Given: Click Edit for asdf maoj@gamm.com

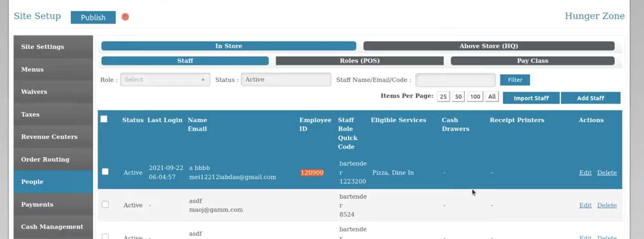Looking at the screenshot, I should click(x=585, y=205).
